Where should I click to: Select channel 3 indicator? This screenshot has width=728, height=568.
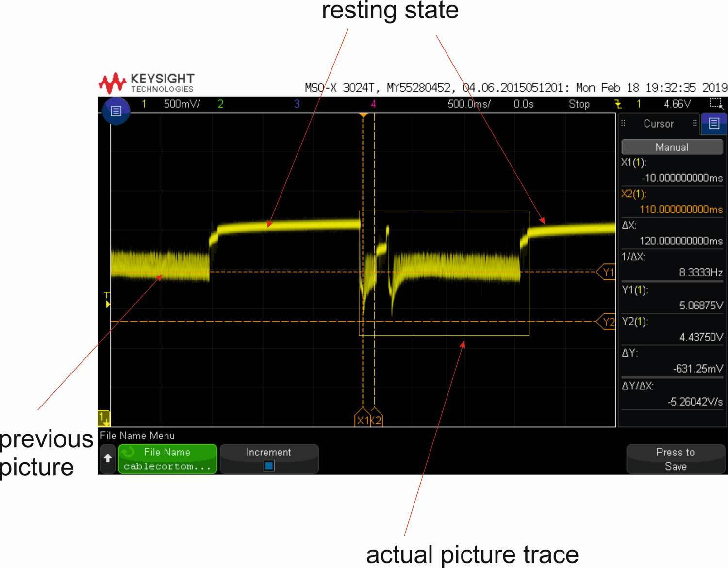pos(297,104)
